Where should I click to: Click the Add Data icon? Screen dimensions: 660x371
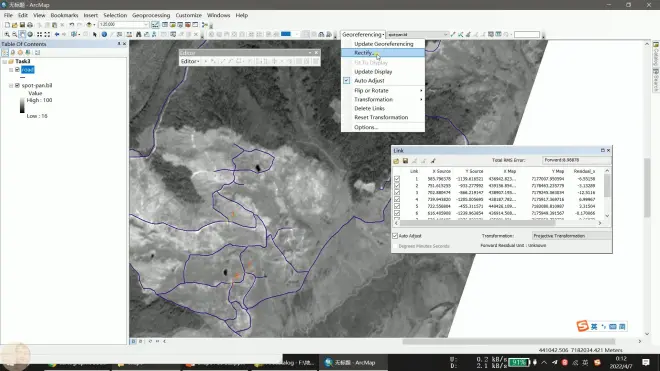pyautogui.click(x=89, y=25)
